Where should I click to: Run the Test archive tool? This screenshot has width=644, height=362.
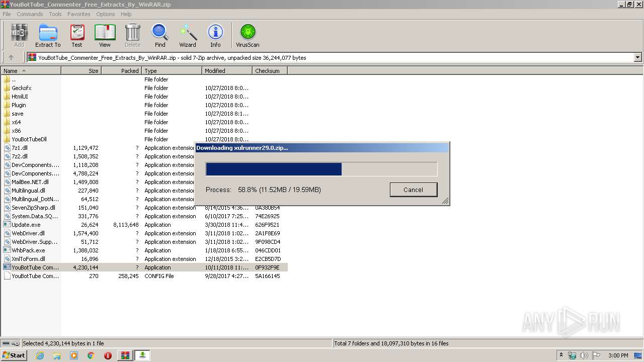(x=77, y=36)
